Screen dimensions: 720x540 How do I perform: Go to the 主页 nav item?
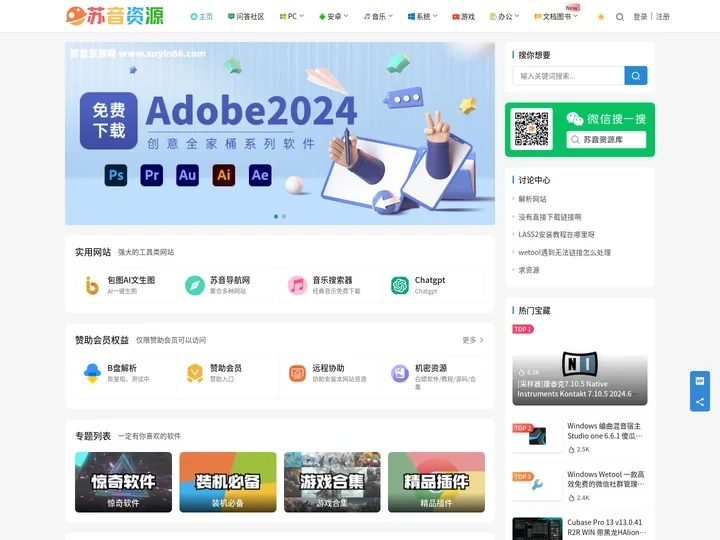pyautogui.click(x=202, y=17)
